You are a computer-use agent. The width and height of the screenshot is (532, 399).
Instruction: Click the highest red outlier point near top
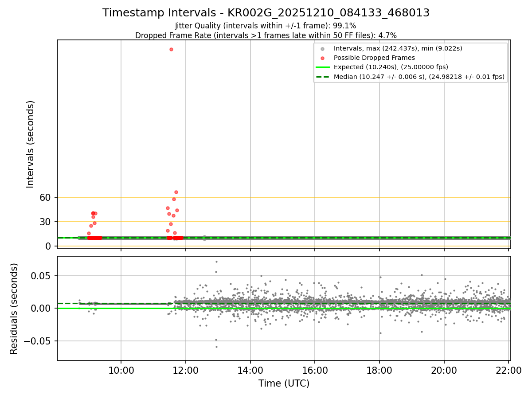(x=171, y=49)
